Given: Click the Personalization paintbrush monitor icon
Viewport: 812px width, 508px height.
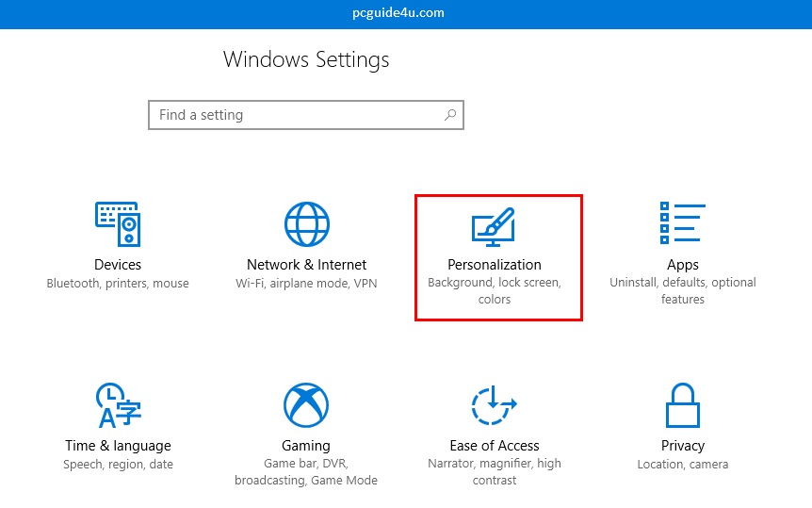Looking at the screenshot, I should pyautogui.click(x=495, y=227).
